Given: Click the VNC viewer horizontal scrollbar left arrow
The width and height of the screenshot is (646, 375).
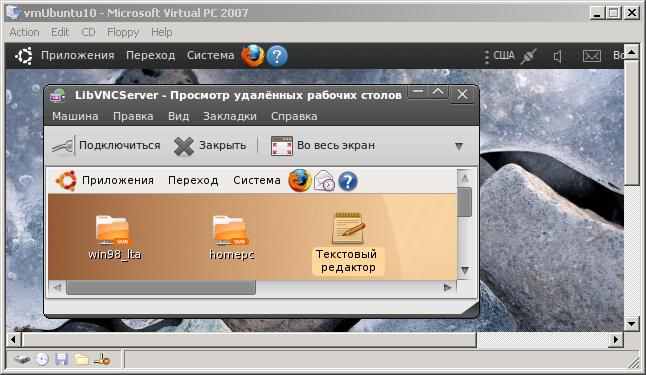Looking at the screenshot, I should (57, 287).
